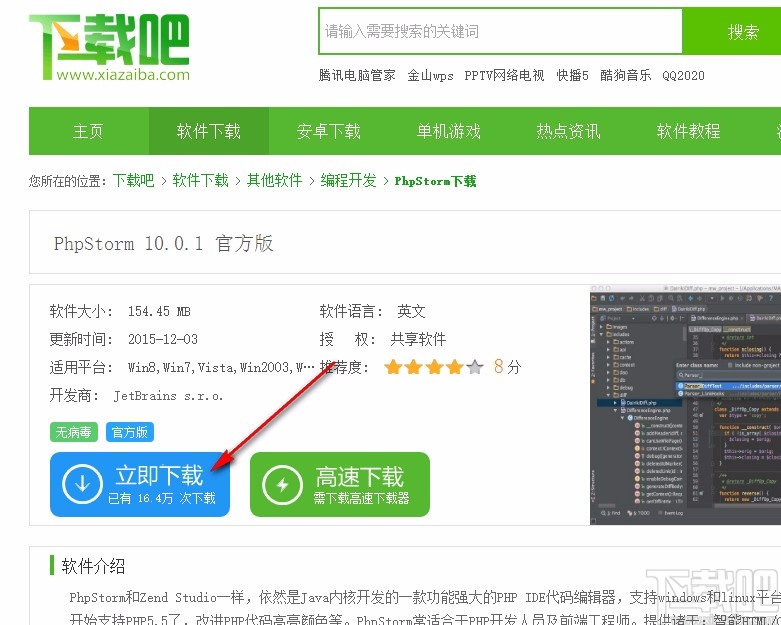
Task: Click the green 无病毒 badge
Action: 74,432
